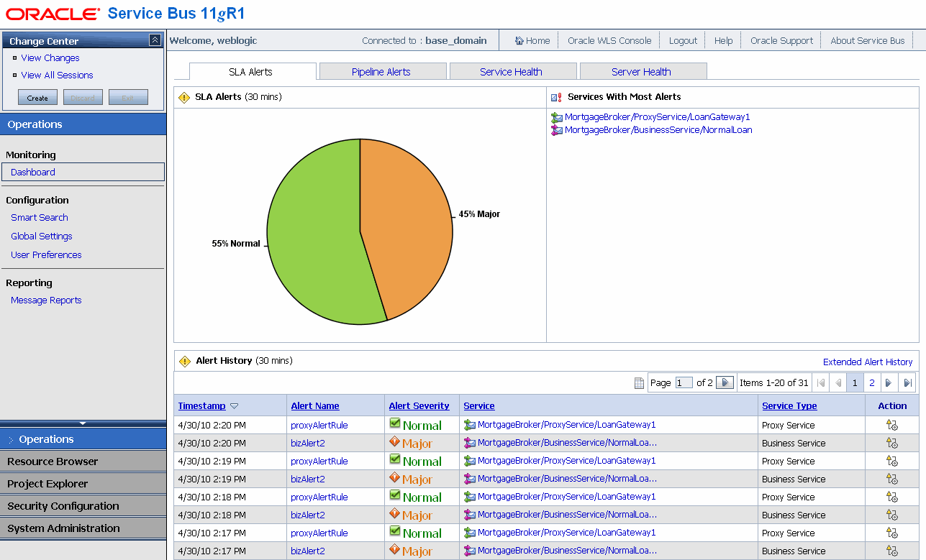Open the View All Sessions link
The image size is (926, 560).
[x=57, y=75]
